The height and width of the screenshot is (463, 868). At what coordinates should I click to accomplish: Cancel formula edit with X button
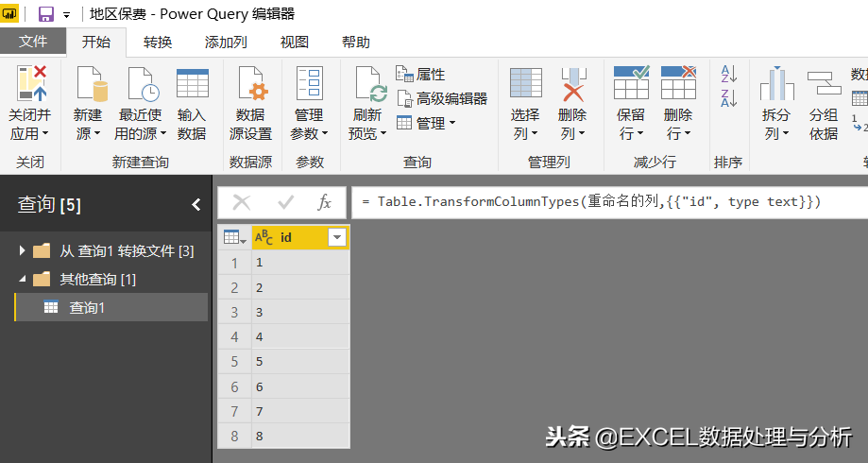pos(242,202)
